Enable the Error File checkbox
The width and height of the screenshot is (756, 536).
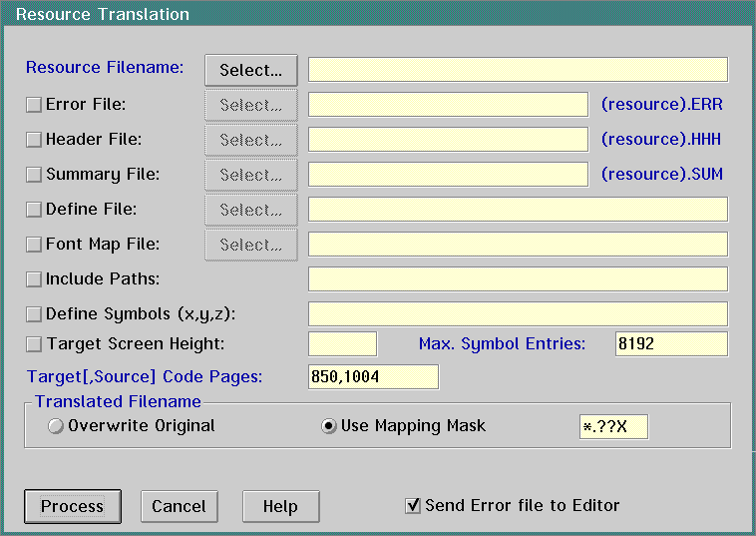coord(34,105)
